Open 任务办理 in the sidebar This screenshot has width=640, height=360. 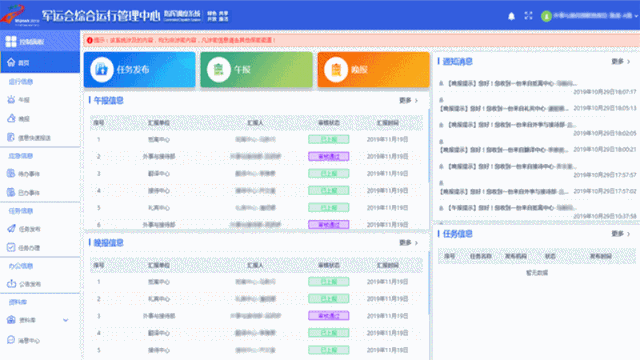click(x=40, y=248)
